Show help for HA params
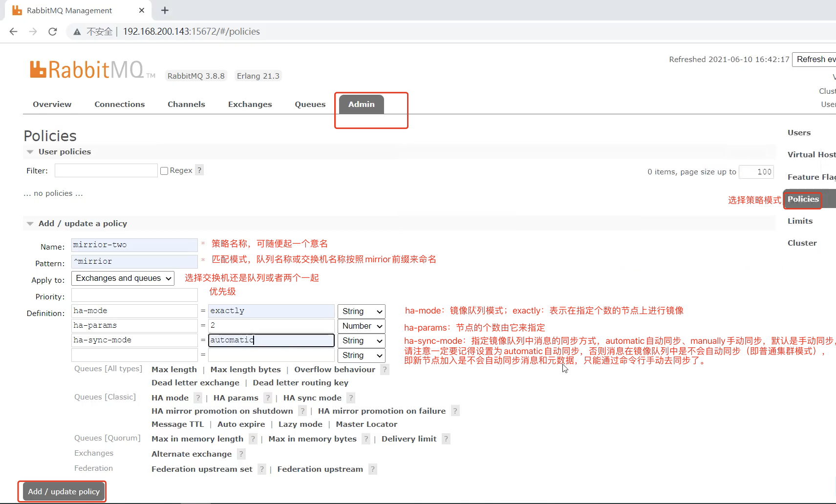836x504 pixels. tap(268, 398)
